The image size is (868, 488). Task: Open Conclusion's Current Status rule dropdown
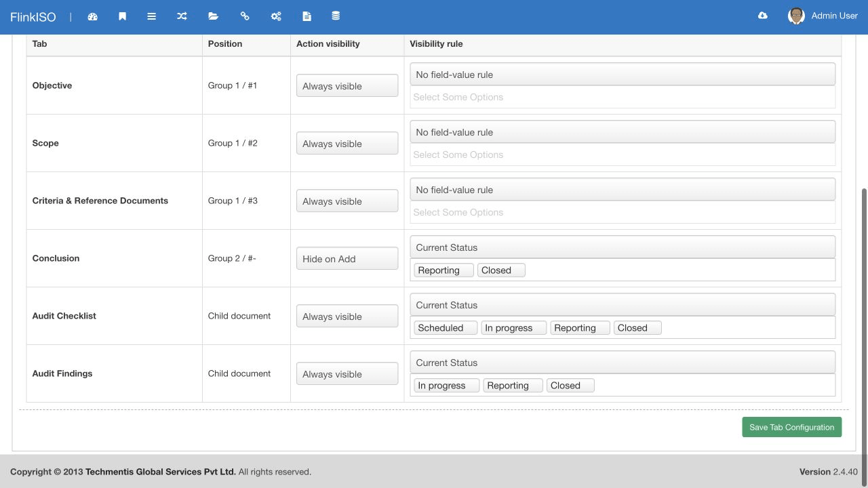click(623, 247)
